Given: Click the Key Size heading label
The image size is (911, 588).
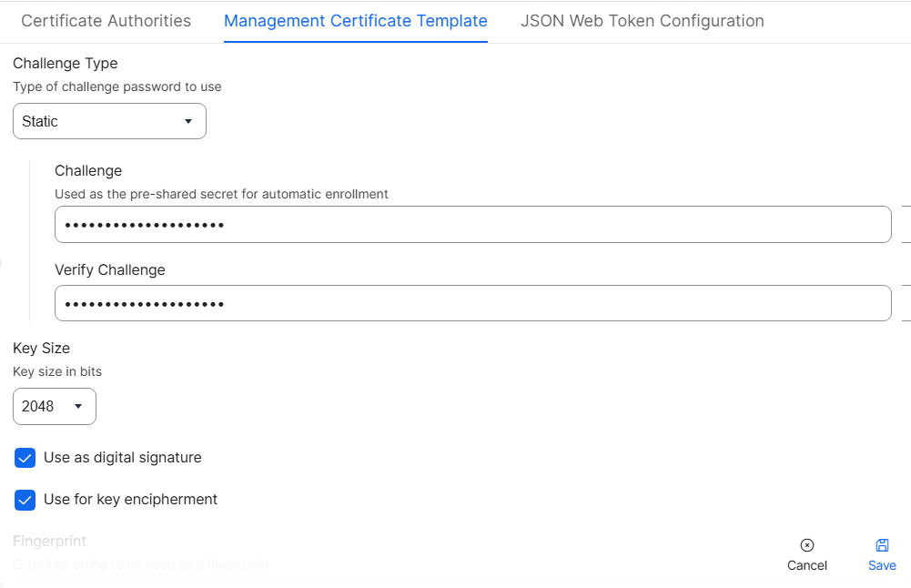Looking at the screenshot, I should pos(41,349).
